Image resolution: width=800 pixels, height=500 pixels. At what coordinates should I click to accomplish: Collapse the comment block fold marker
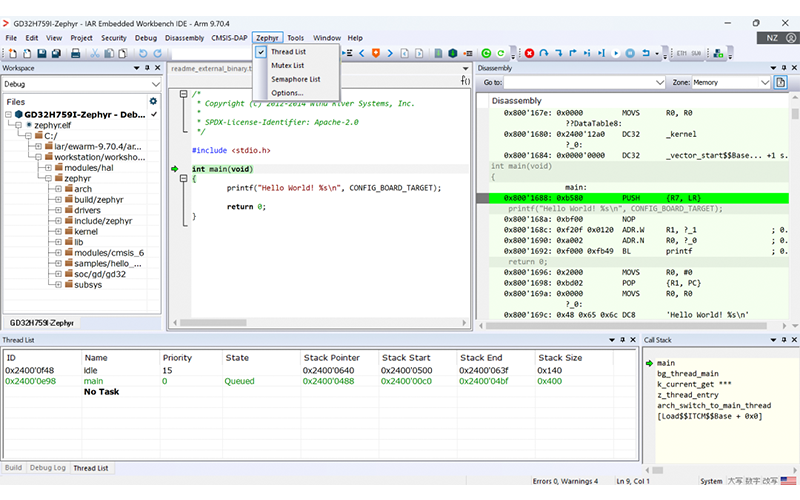[184, 94]
